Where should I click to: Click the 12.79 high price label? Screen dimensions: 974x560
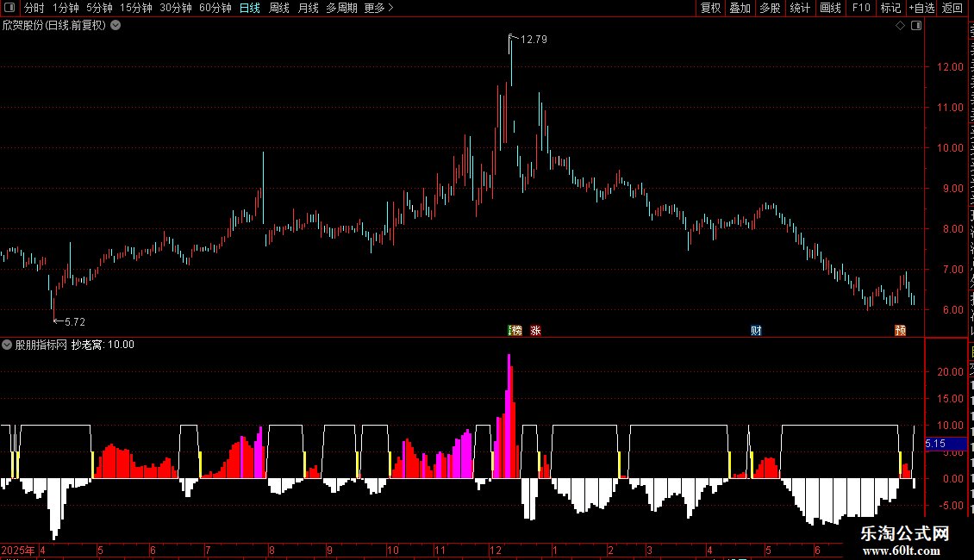click(x=534, y=39)
